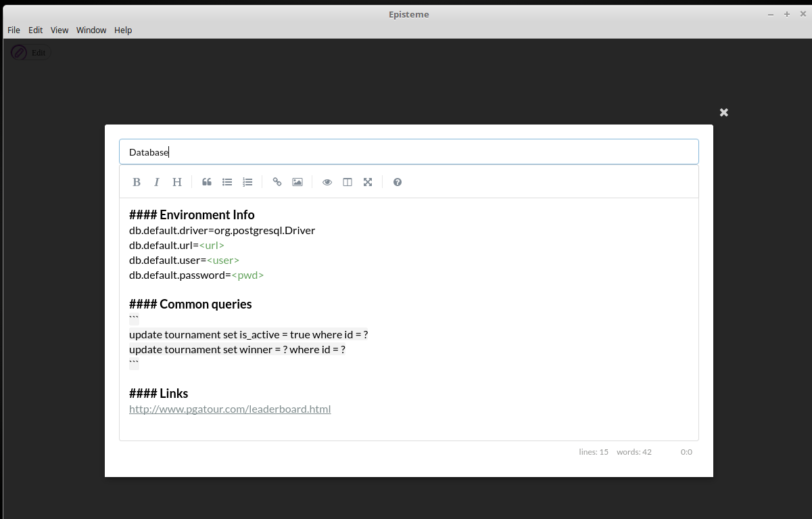
Task: Minimize the Episteme window
Action: click(x=771, y=14)
